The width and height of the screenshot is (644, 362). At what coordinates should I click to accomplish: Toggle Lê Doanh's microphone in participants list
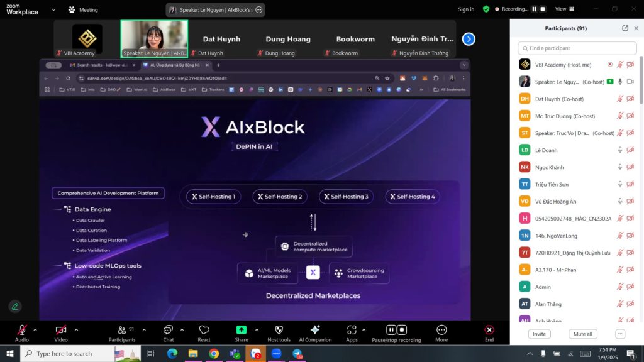[x=620, y=150]
